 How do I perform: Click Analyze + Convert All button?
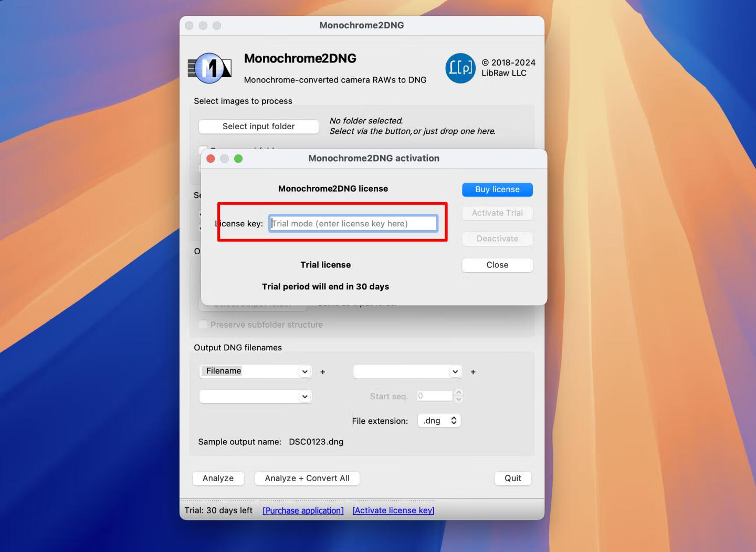(x=307, y=478)
